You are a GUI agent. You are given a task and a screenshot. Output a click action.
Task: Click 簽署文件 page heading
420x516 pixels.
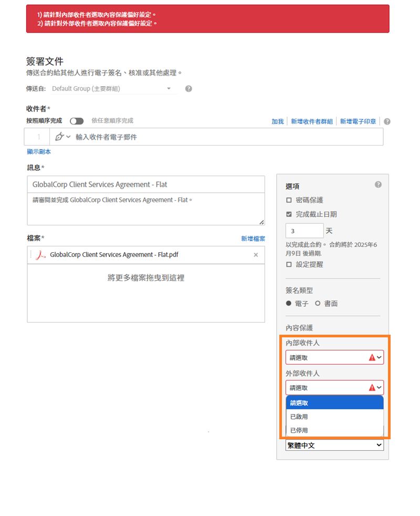[45, 61]
